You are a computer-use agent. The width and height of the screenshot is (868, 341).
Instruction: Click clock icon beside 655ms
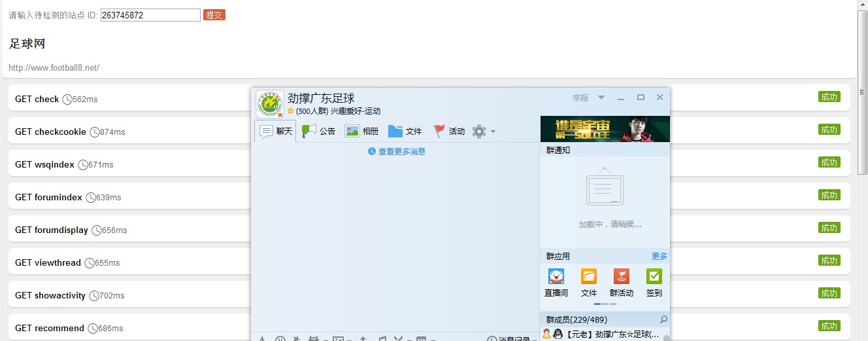coord(90,263)
